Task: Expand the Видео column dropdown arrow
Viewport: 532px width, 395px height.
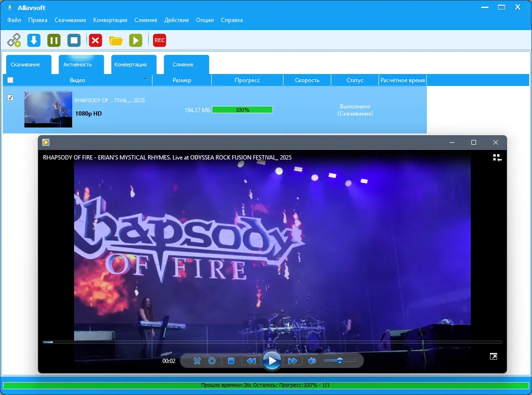Action: click(x=146, y=79)
